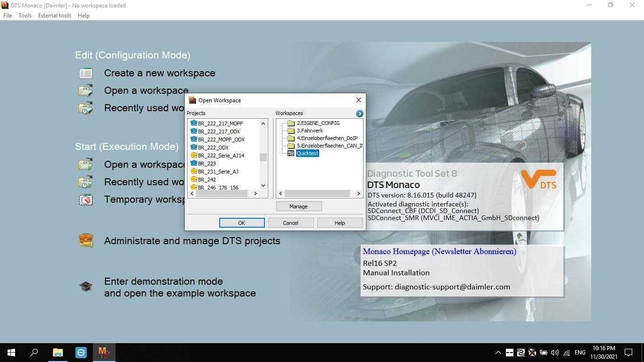Click Administrate and manage DTS projects
This screenshot has width=644, height=362.
(192, 241)
